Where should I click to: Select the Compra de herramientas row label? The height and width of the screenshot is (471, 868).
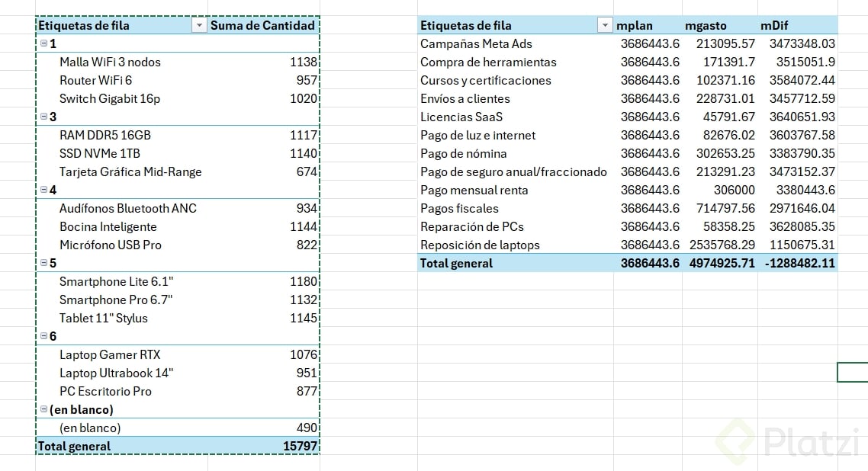pyautogui.click(x=488, y=62)
